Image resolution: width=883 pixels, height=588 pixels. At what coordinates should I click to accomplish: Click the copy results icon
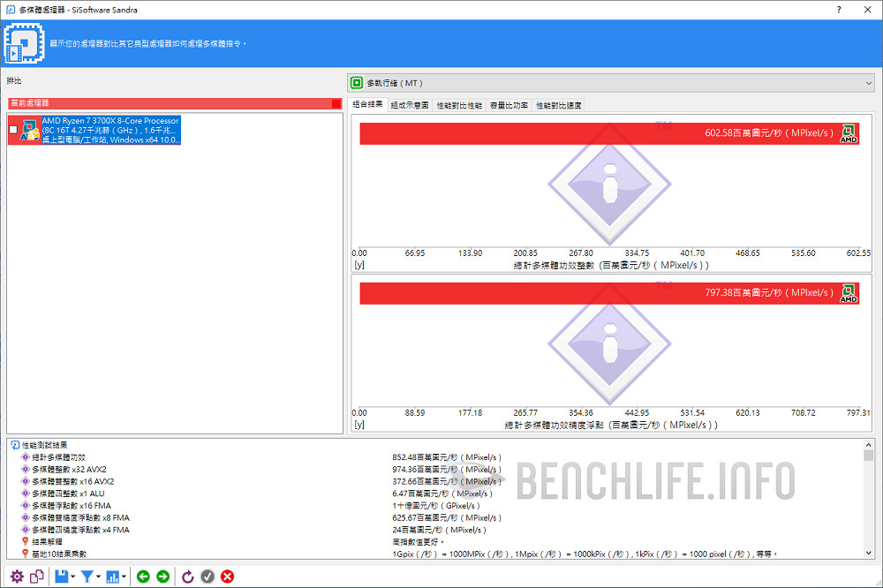(x=37, y=577)
